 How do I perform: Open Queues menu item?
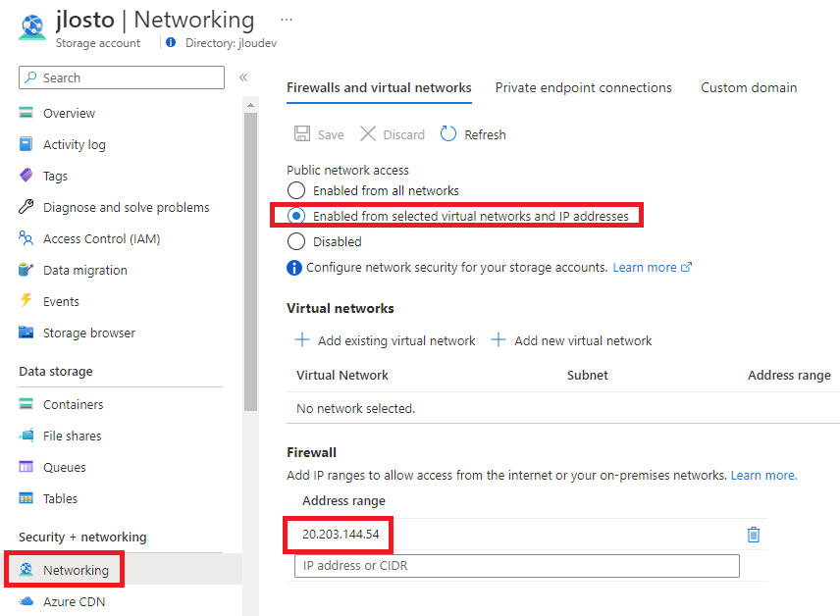pos(65,468)
